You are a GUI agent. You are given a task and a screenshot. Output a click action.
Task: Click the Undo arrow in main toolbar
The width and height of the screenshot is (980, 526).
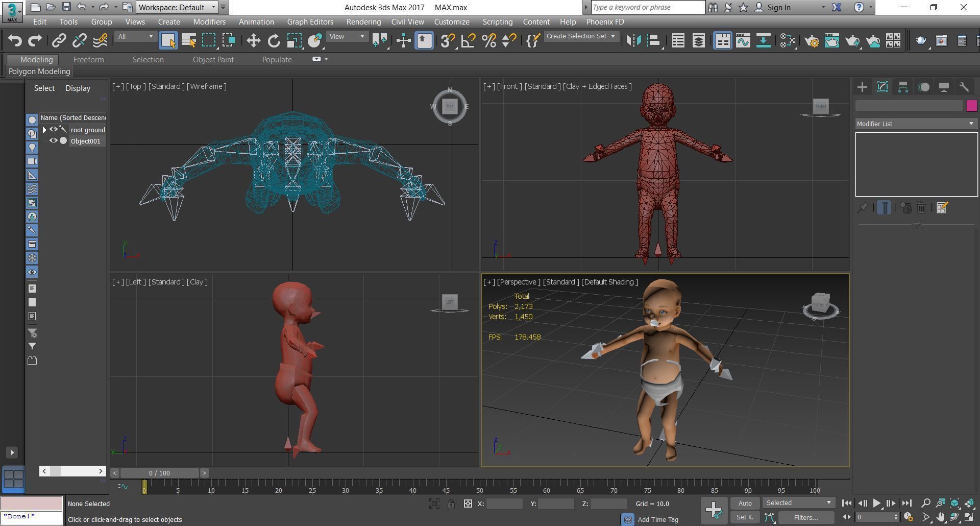coord(14,40)
